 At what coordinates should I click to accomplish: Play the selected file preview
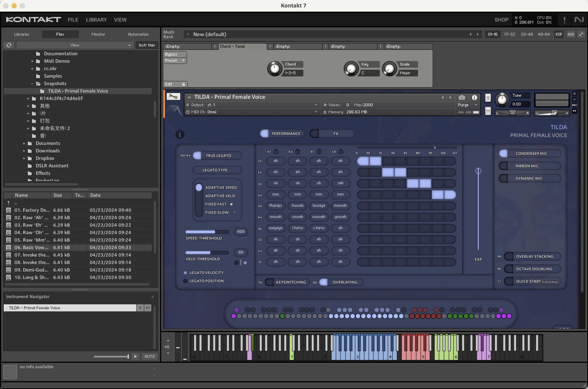pyautogui.click(x=135, y=357)
